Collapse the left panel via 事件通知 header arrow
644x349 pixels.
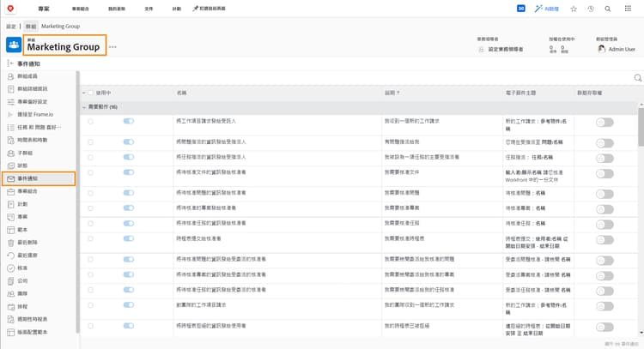10,63
